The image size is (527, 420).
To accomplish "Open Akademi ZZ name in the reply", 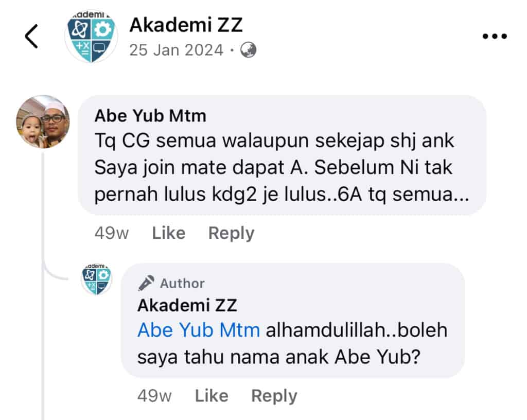I will [x=187, y=305].
